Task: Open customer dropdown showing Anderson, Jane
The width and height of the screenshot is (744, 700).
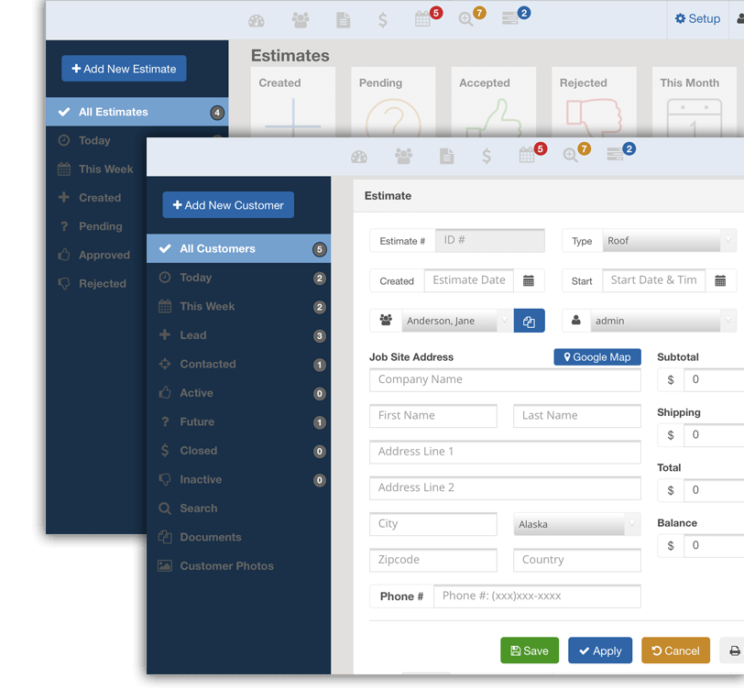Action: point(457,321)
